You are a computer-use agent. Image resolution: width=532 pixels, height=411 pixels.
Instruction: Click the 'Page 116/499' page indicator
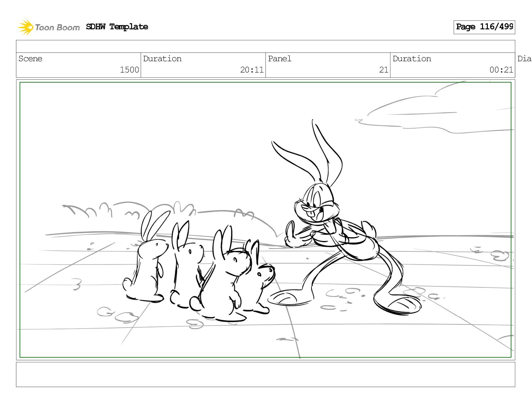click(484, 27)
